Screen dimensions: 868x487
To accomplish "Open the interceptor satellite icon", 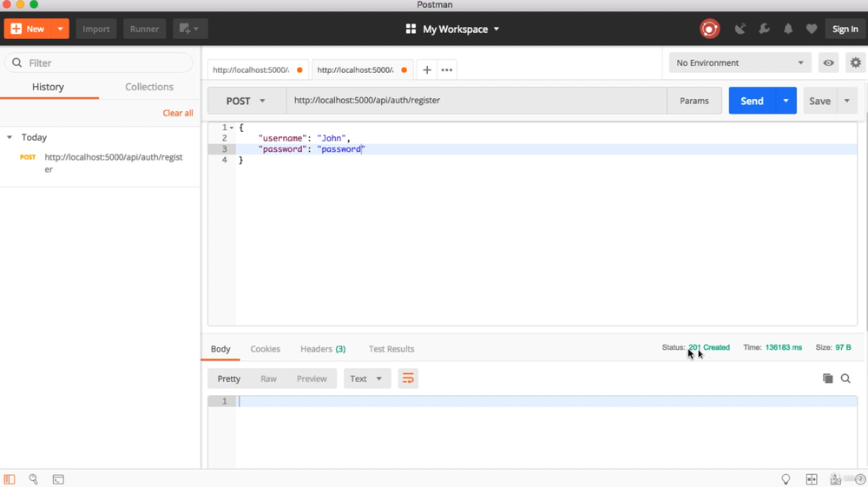I will [740, 29].
